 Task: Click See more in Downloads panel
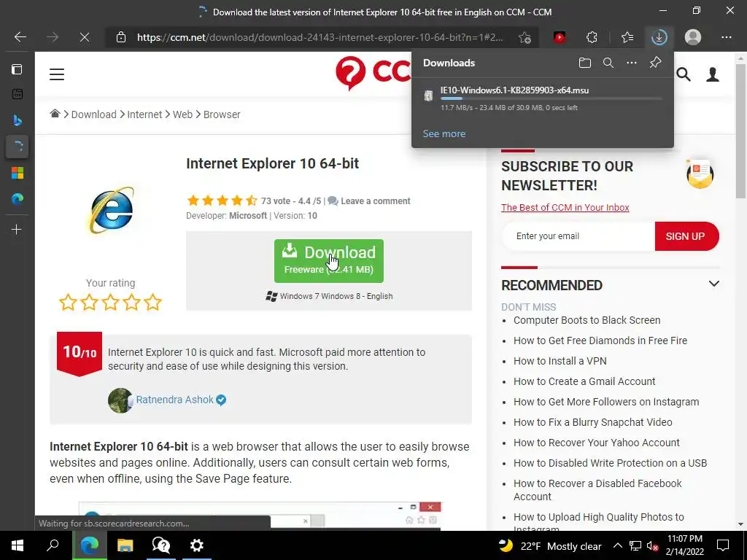(x=444, y=134)
